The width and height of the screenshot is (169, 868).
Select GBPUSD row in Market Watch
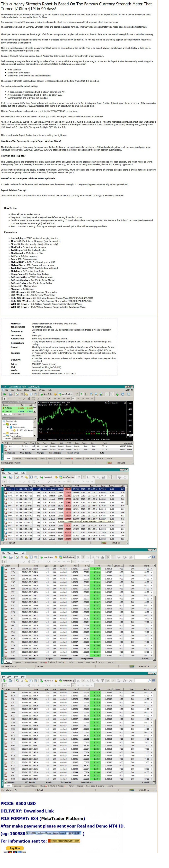18,411
